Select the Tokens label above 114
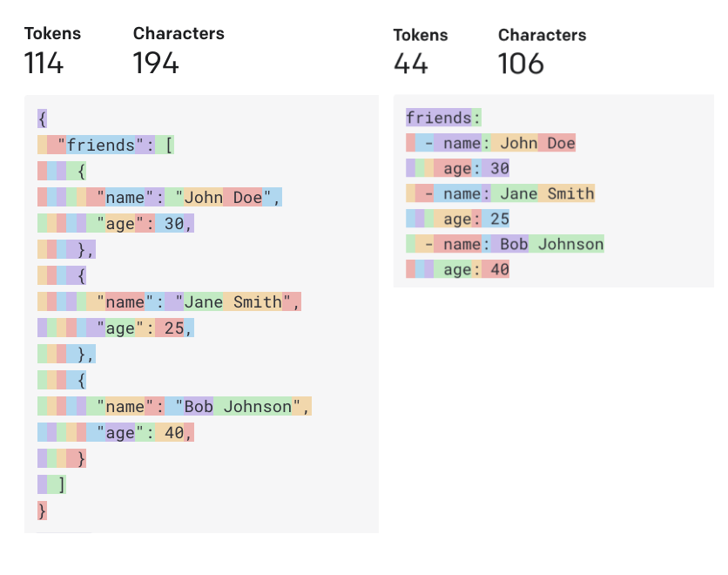728x575 pixels. [52, 34]
